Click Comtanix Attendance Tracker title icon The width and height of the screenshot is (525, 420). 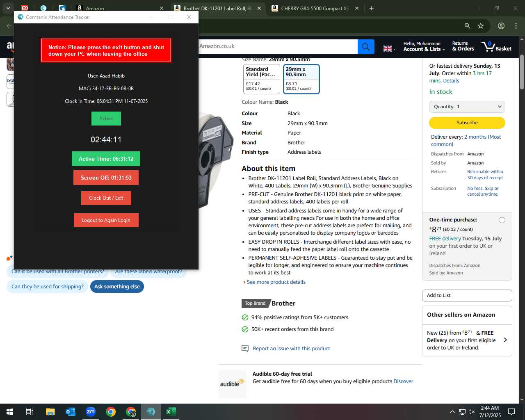(21, 17)
